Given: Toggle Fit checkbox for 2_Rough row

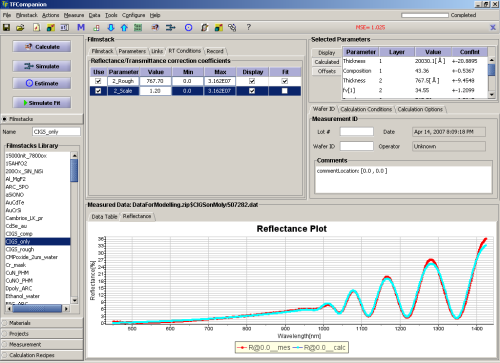Looking at the screenshot, I should point(284,81).
